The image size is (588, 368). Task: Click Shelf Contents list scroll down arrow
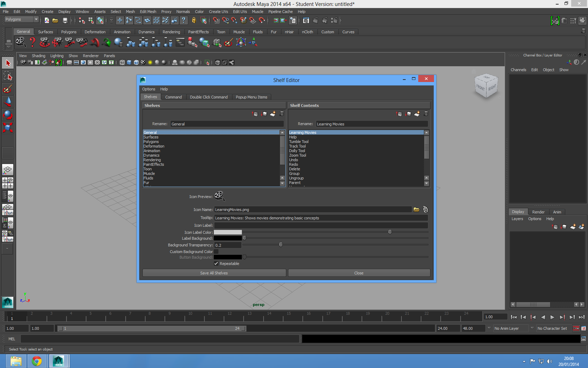coord(426,184)
